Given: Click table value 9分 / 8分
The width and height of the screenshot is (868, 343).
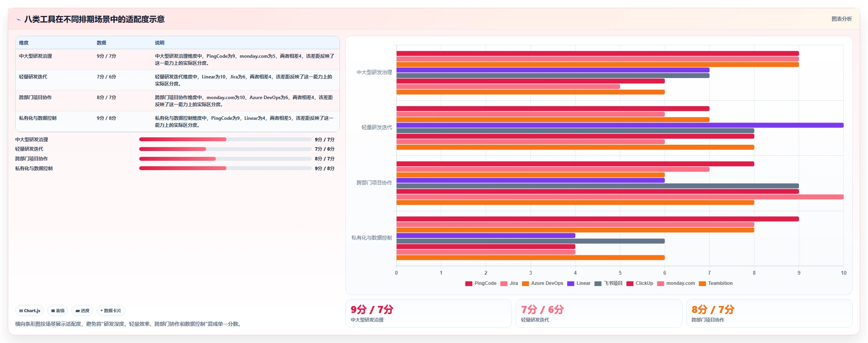Looking at the screenshot, I should 106,118.
